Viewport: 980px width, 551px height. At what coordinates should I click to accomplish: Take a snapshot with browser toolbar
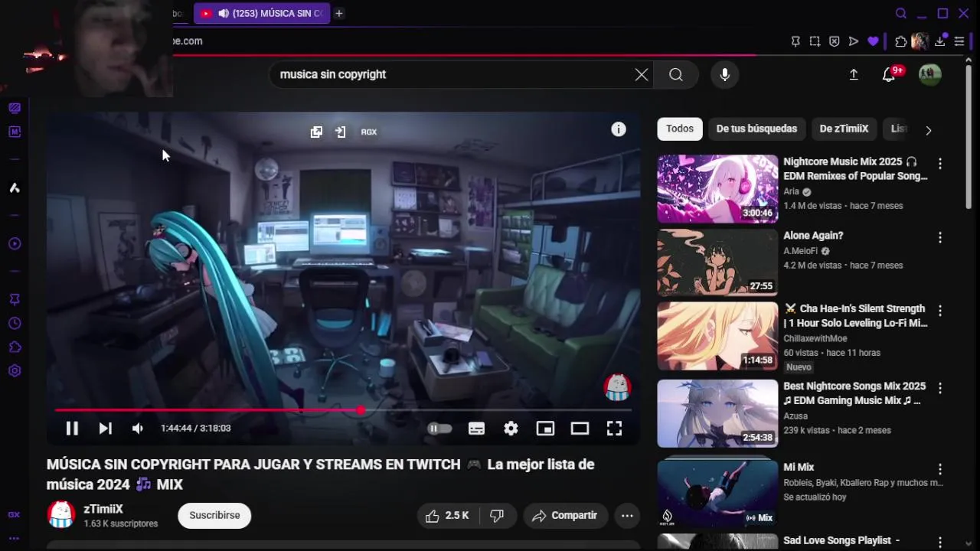pyautogui.click(x=815, y=41)
